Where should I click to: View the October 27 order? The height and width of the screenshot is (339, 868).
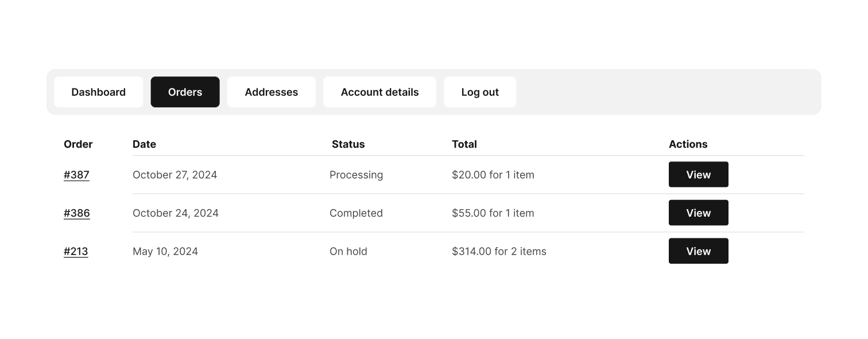click(698, 175)
